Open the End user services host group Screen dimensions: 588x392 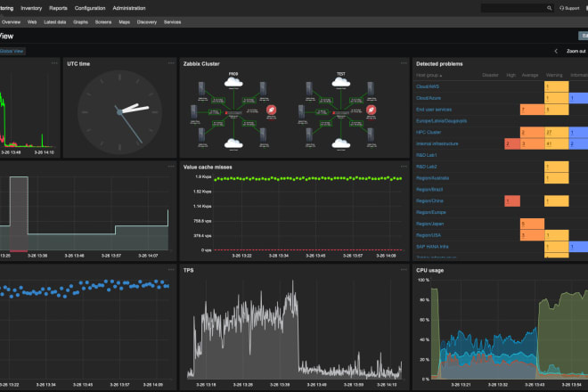[x=434, y=110]
